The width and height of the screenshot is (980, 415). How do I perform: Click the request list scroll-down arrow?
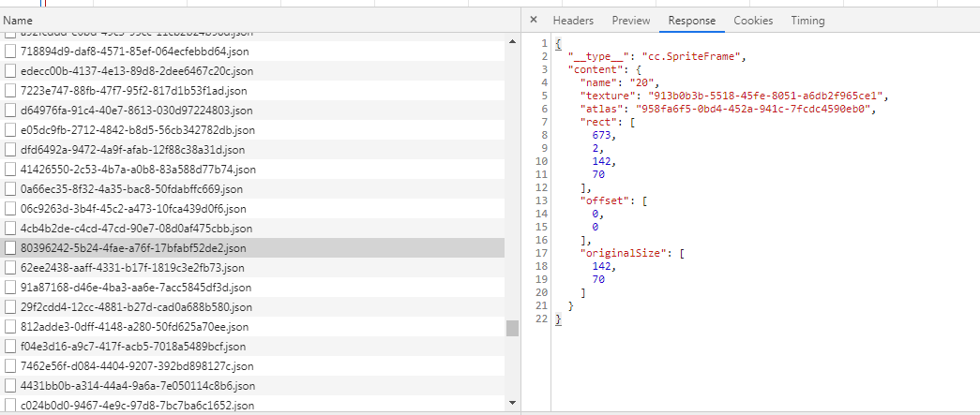[x=513, y=403]
